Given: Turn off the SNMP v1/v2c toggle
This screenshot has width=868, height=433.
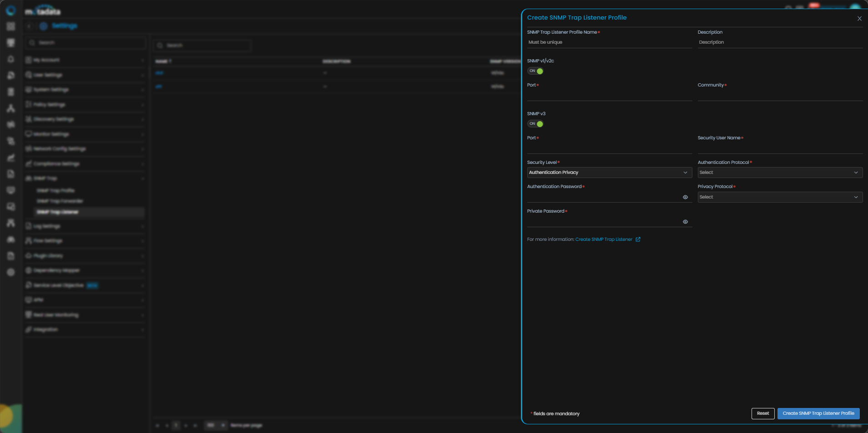Looking at the screenshot, I should [535, 71].
